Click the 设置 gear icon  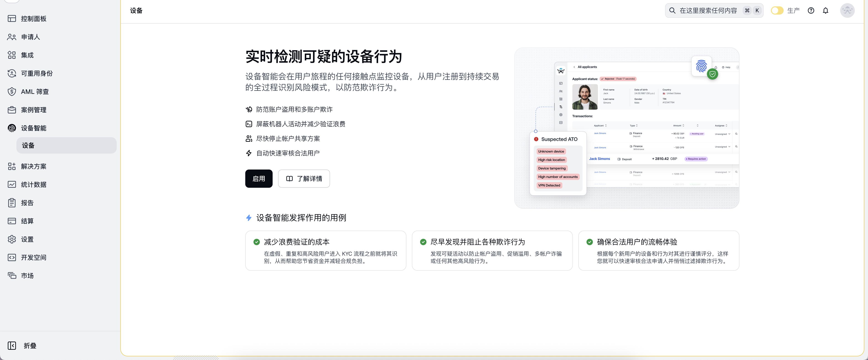(x=12, y=239)
